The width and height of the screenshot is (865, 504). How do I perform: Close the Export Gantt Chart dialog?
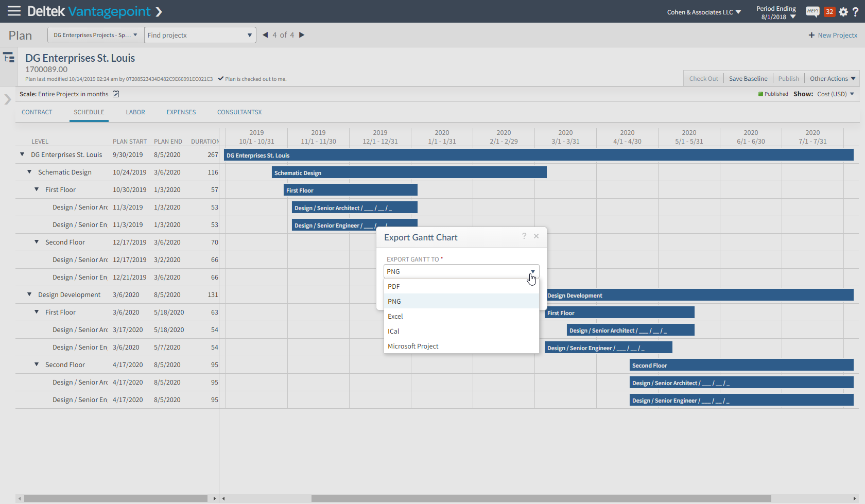536,236
